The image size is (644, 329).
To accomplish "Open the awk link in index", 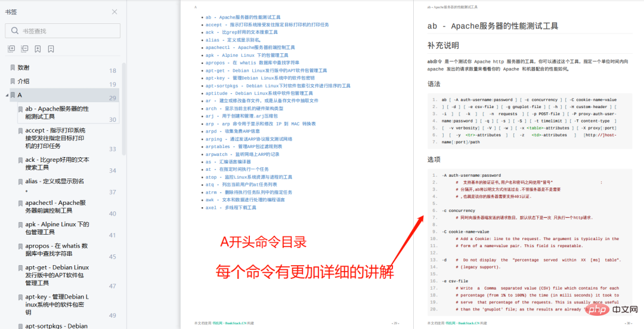I will point(245,200).
